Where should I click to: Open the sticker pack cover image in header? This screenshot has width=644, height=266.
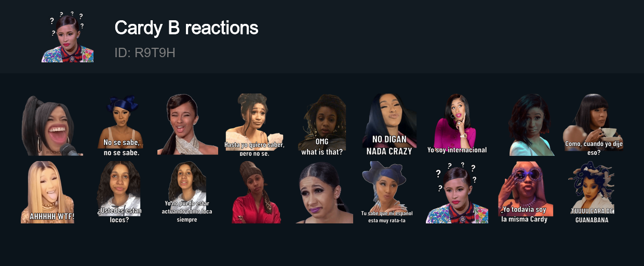click(68, 36)
